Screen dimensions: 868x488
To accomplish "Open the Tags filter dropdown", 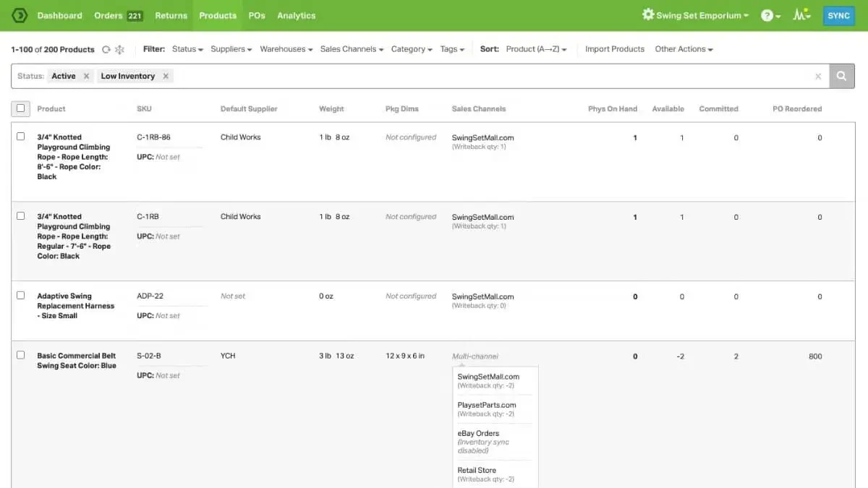I will coord(452,49).
